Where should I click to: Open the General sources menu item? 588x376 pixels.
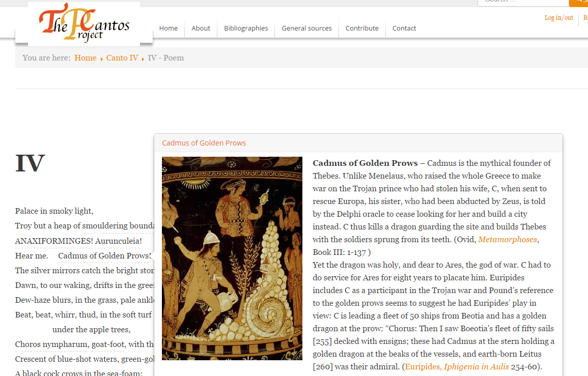(307, 28)
